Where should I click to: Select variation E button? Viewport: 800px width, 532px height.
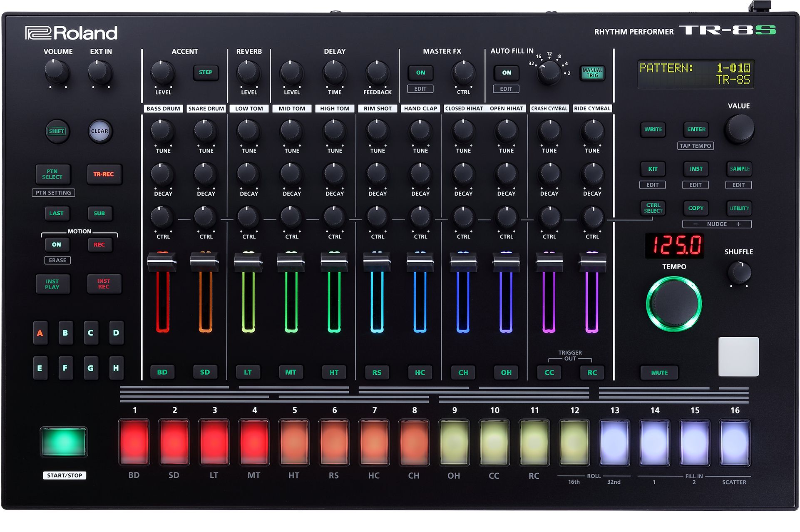pos(40,368)
